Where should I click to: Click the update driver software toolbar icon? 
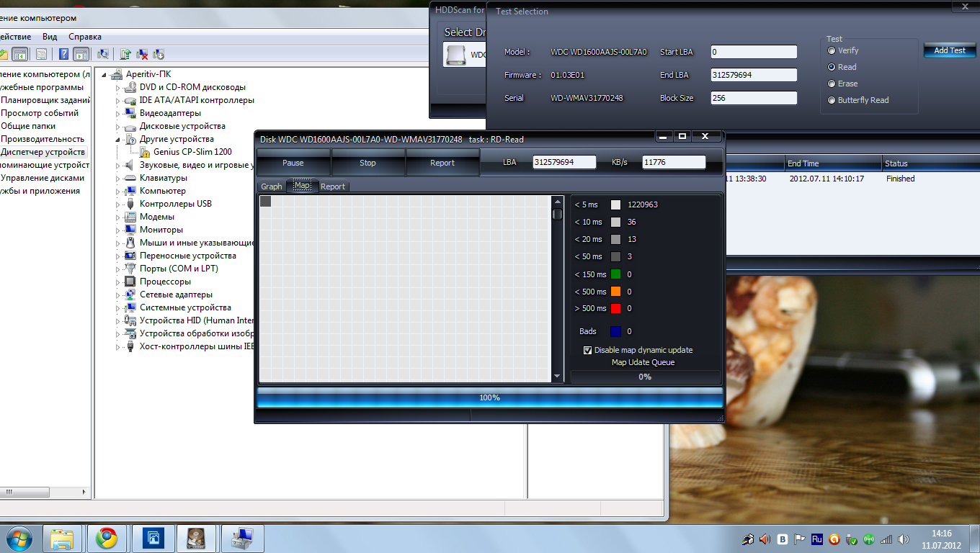(x=126, y=54)
